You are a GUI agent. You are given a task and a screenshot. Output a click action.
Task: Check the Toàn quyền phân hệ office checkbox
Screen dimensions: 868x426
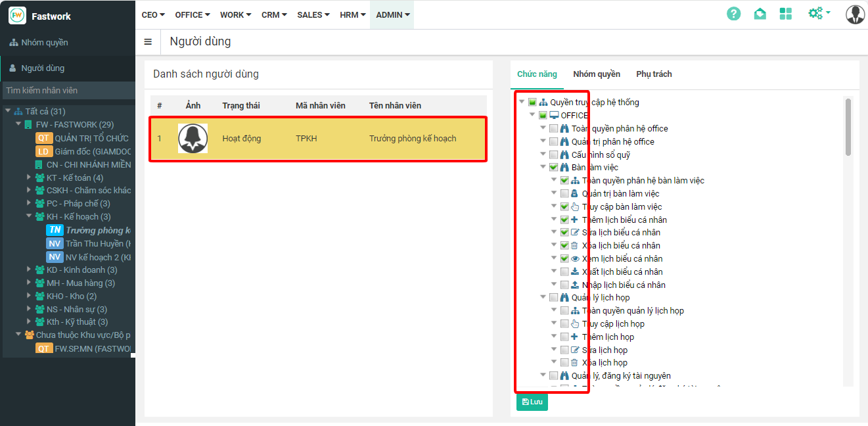point(554,129)
